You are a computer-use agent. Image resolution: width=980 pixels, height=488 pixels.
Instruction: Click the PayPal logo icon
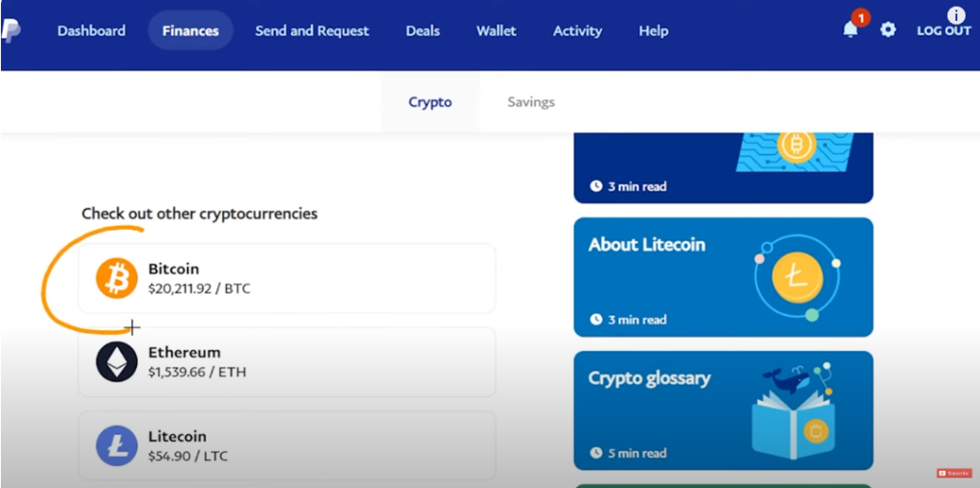(11, 31)
